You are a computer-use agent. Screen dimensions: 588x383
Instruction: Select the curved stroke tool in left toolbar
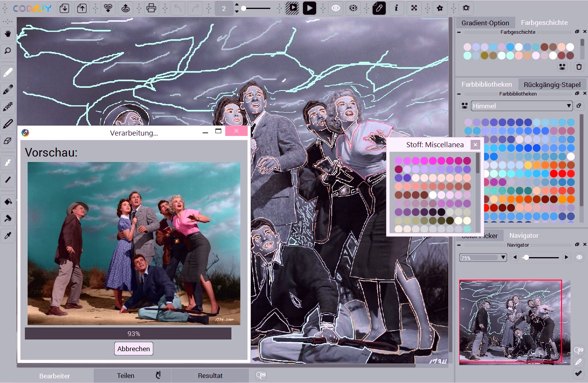[8, 163]
